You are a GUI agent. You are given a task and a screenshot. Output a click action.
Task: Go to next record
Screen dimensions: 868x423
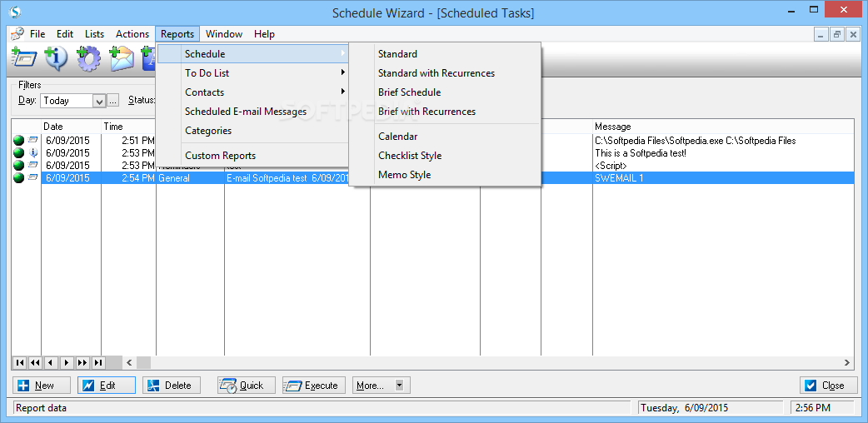point(67,363)
